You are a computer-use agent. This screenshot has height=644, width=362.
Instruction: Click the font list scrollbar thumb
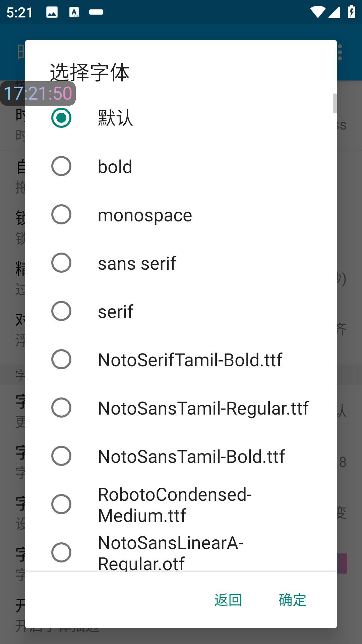click(335, 103)
